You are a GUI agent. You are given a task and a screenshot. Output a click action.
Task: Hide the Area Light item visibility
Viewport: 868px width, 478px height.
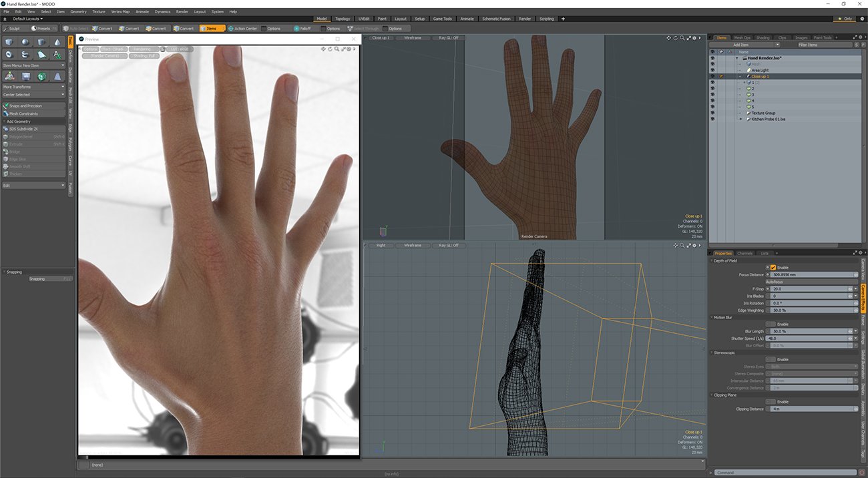pyautogui.click(x=712, y=70)
